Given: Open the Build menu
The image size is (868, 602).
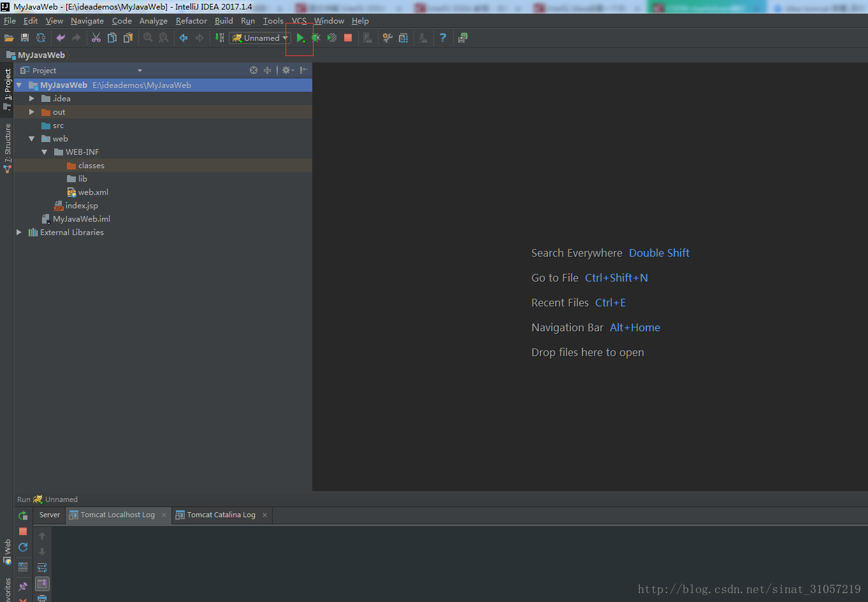Looking at the screenshot, I should pos(224,21).
